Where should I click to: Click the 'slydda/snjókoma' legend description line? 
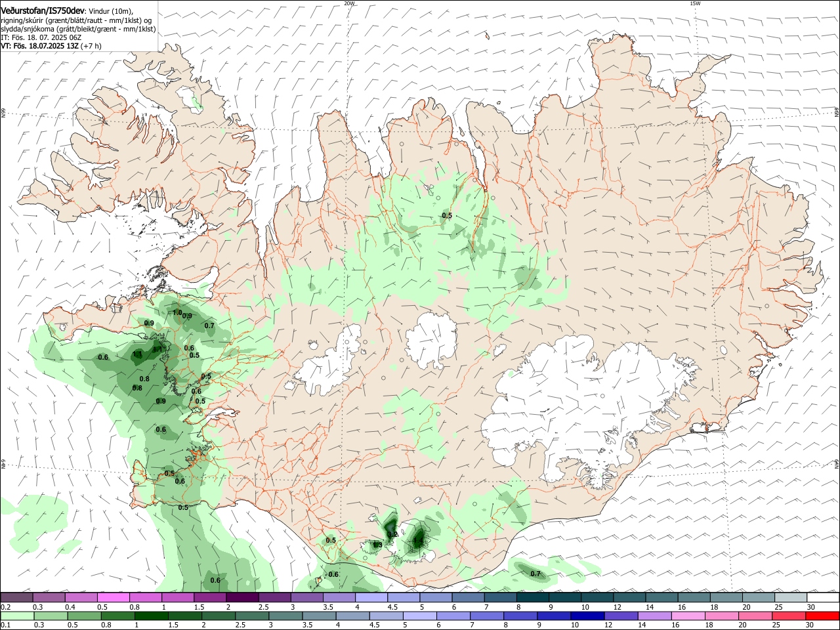tap(78, 29)
